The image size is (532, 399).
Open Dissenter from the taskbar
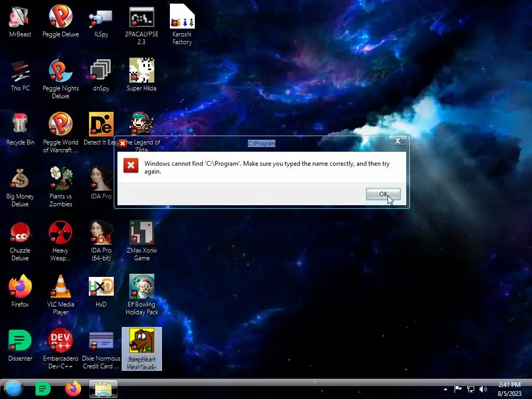click(43, 389)
